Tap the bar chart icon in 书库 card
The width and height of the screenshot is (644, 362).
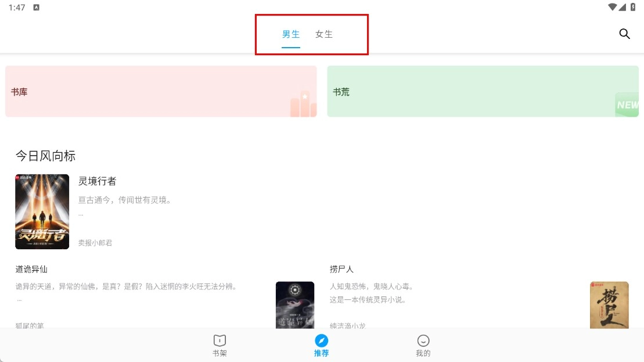pos(303,103)
